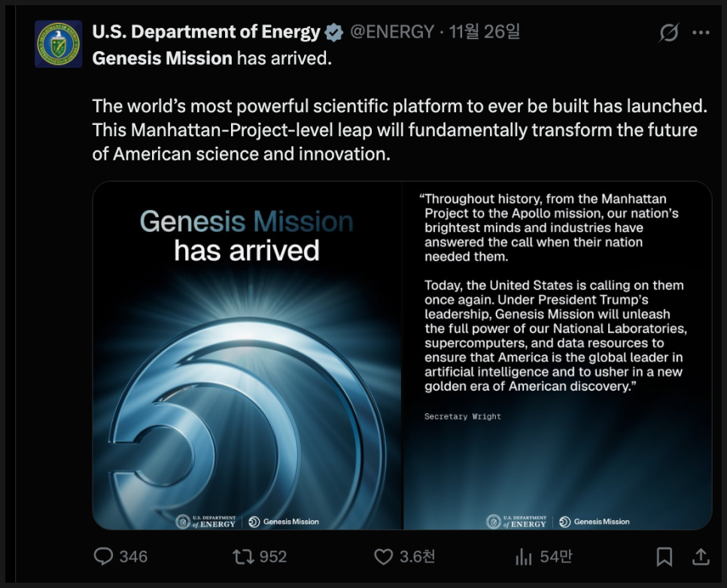Click the verified badge beside the account name

tap(334, 32)
